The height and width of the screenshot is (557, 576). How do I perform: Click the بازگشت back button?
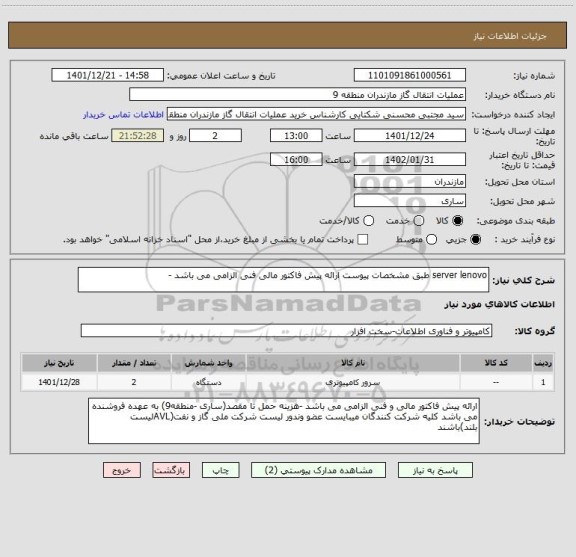pyautogui.click(x=171, y=470)
